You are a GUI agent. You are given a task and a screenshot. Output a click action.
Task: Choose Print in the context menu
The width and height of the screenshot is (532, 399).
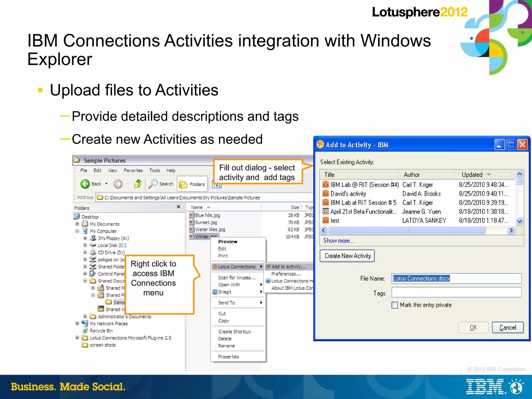tap(223, 256)
